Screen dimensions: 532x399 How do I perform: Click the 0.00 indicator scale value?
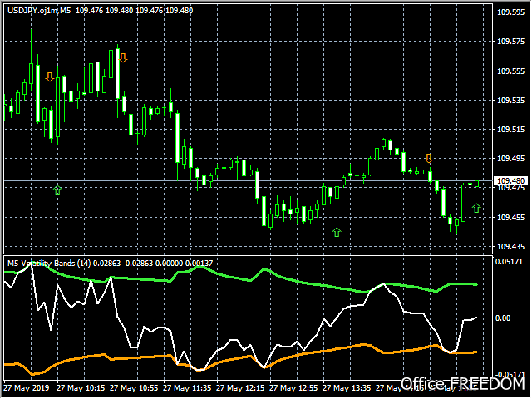point(502,318)
